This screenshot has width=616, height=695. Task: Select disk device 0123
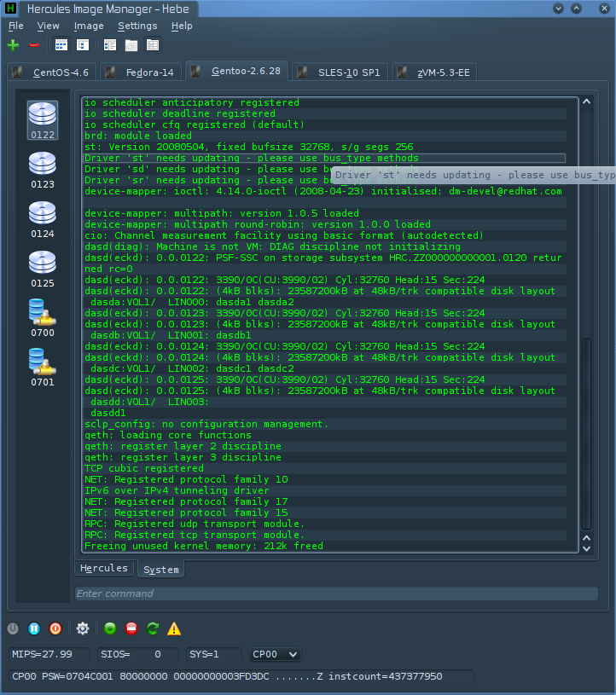click(43, 171)
